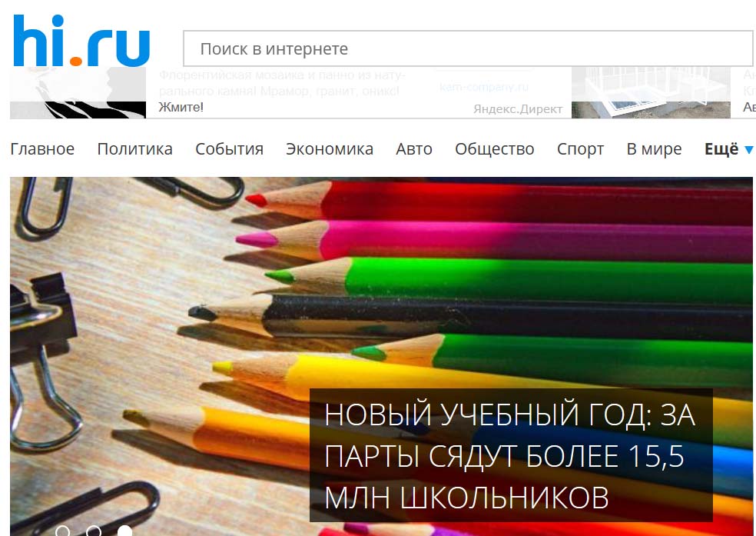
Task: Select the second carousel slide dot
Action: (x=94, y=531)
